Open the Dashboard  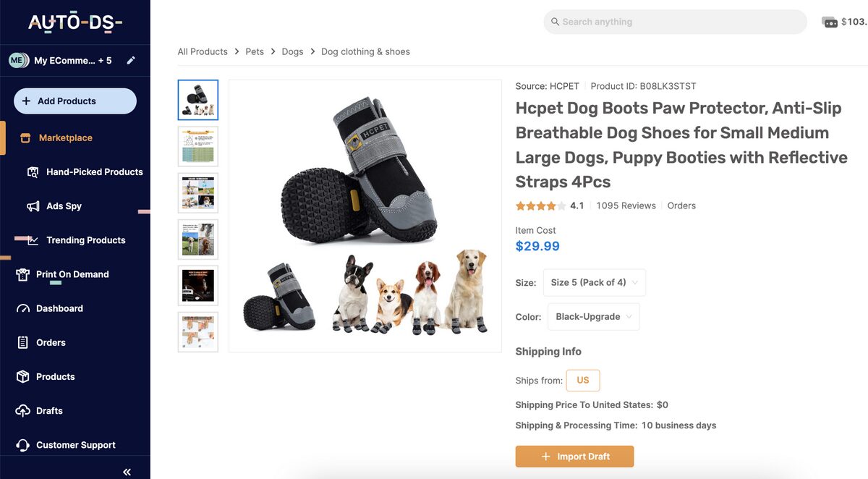59,308
